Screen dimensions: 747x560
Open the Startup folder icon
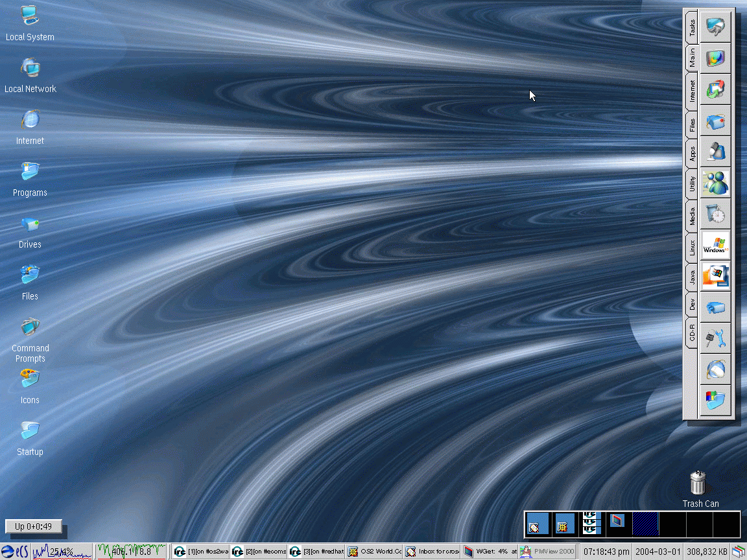tap(30, 431)
